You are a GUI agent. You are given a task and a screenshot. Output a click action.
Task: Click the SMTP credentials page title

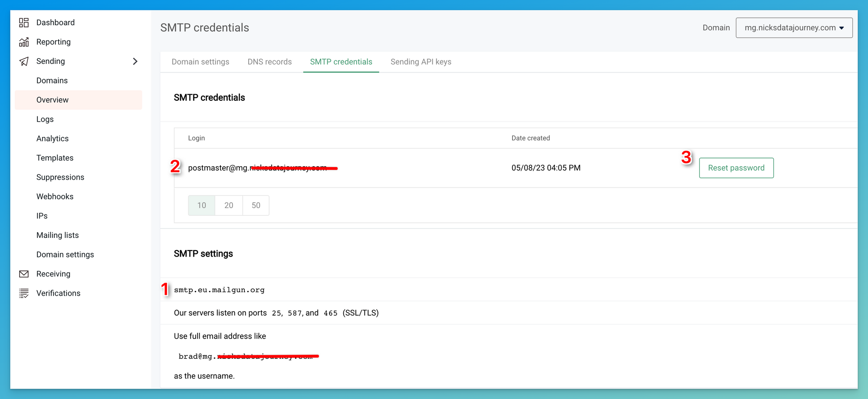click(x=204, y=28)
